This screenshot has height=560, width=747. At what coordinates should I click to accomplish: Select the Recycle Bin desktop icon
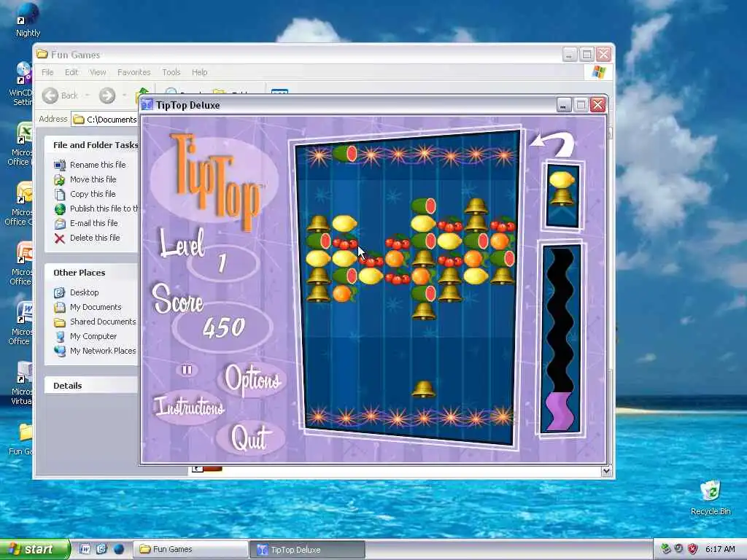711,497
